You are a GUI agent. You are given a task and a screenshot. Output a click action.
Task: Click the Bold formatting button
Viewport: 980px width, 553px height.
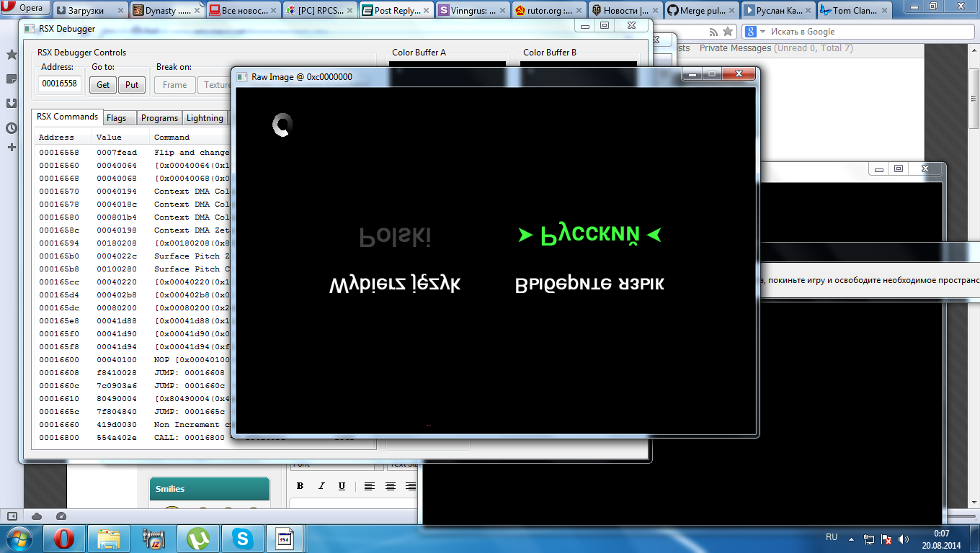(300, 486)
